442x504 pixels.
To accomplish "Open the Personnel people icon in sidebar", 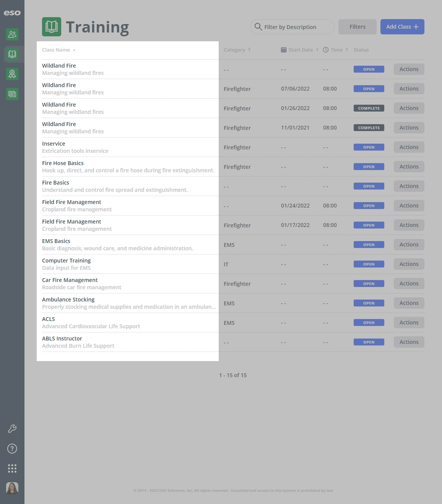I will 12,34.
